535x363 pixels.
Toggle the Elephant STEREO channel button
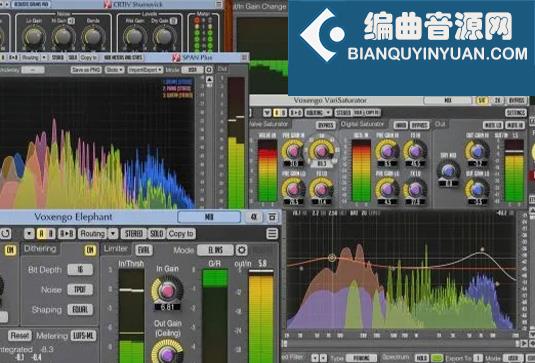coord(133,234)
